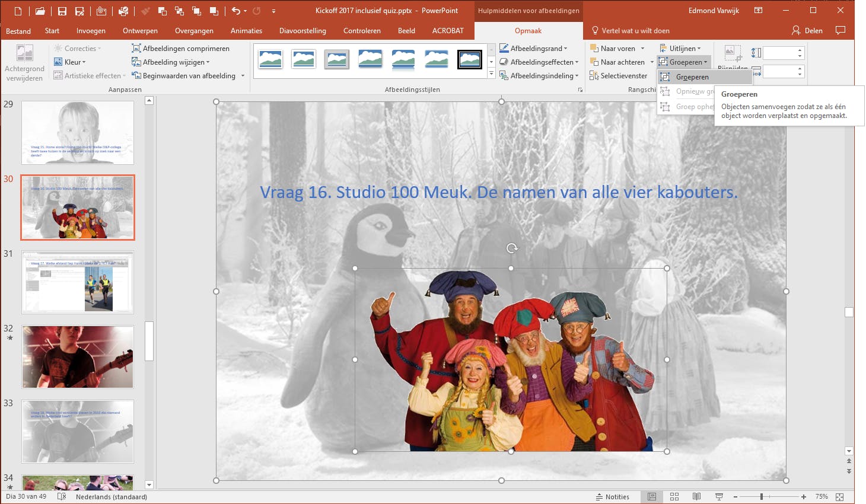
Task: Toggle the Notities pane in status bar
Action: tap(613, 497)
